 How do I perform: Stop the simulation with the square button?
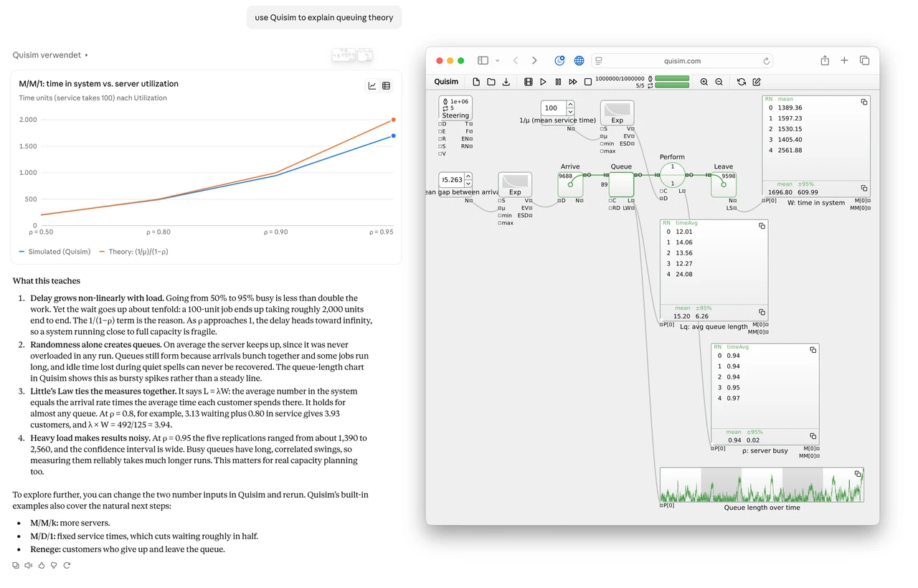tap(588, 82)
